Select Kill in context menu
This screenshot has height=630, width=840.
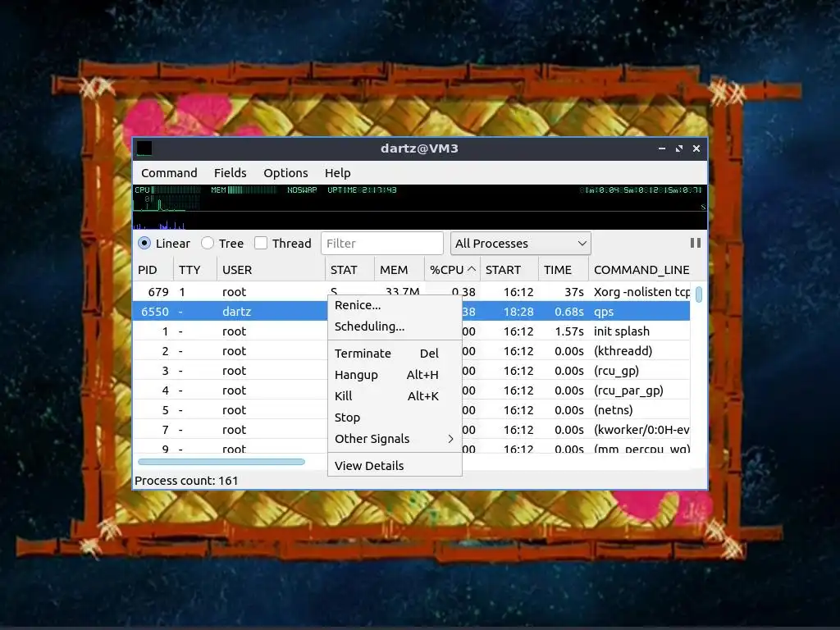point(395,396)
